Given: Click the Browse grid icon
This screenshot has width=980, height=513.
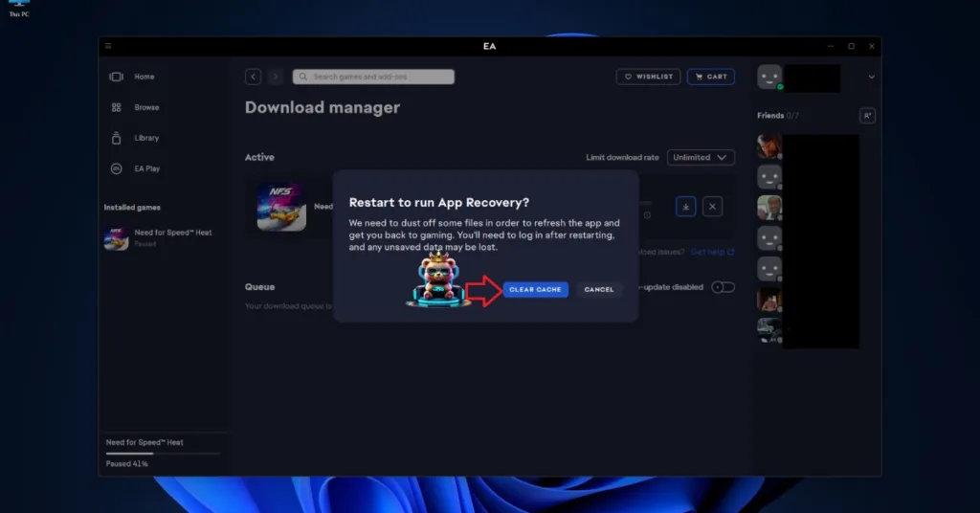Looking at the screenshot, I should [116, 107].
